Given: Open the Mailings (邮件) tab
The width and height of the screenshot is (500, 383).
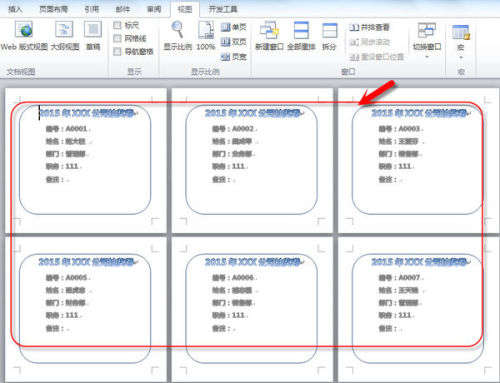Looking at the screenshot, I should pos(123,9).
